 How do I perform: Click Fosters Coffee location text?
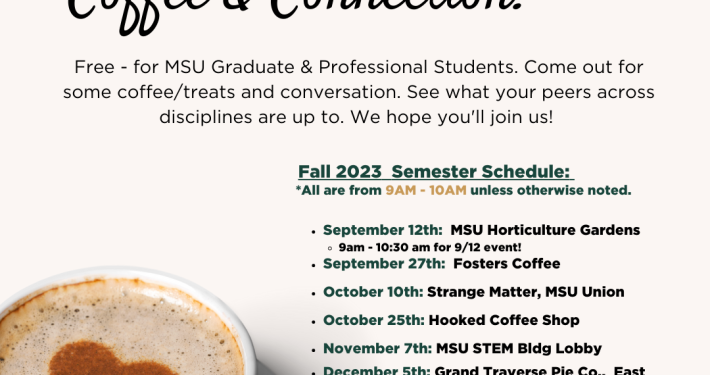point(507,264)
